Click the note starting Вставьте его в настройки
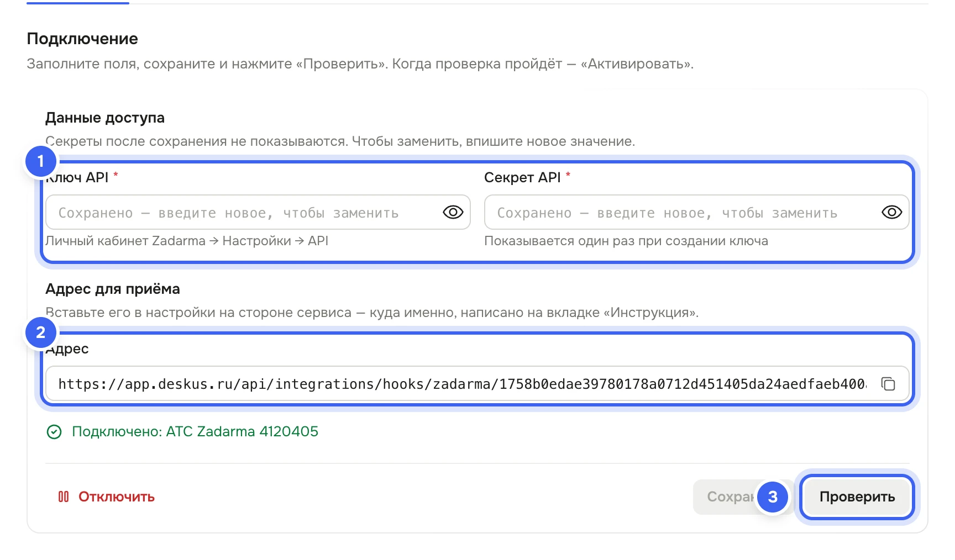The image size is (955, 560). [x=372, y=313]
